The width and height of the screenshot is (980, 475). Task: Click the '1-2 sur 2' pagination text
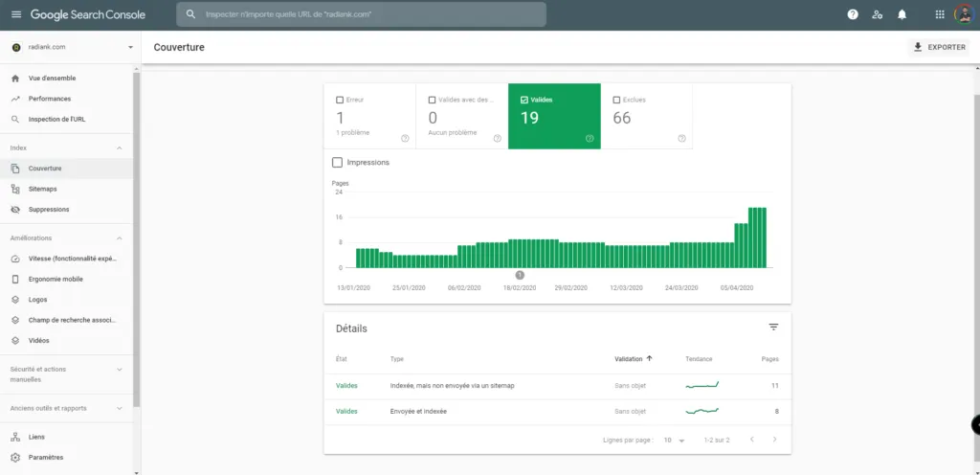[x=717, y=440]
